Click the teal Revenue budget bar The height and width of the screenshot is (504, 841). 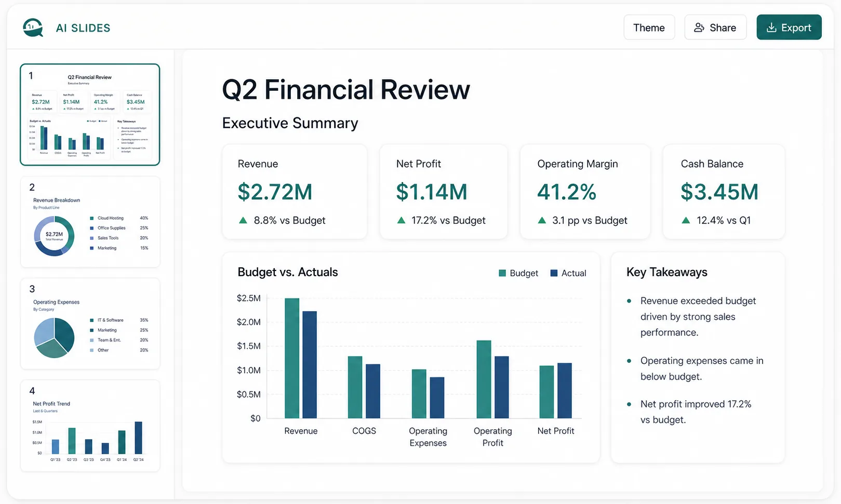click(x=292, y=358)
